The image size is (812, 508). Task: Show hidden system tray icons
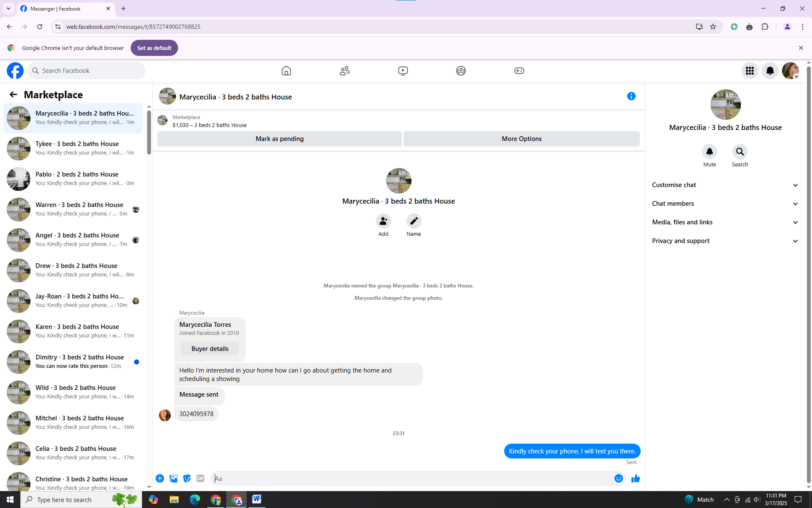tap(727, 500)
